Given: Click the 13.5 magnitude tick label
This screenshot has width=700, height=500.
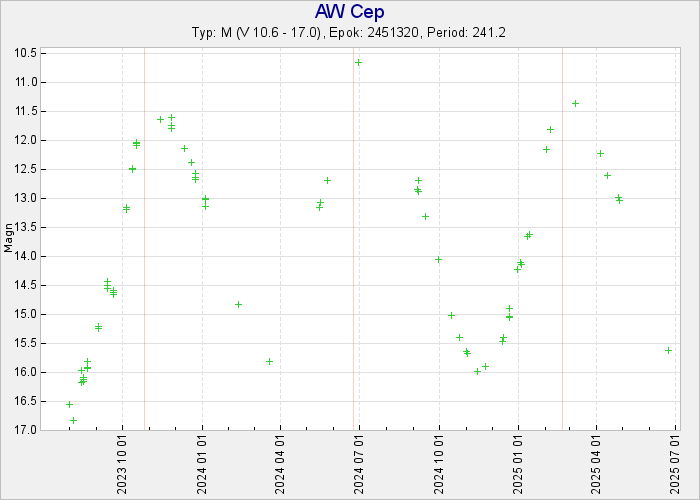Looking at the screenshot, I should coord(27,227).
